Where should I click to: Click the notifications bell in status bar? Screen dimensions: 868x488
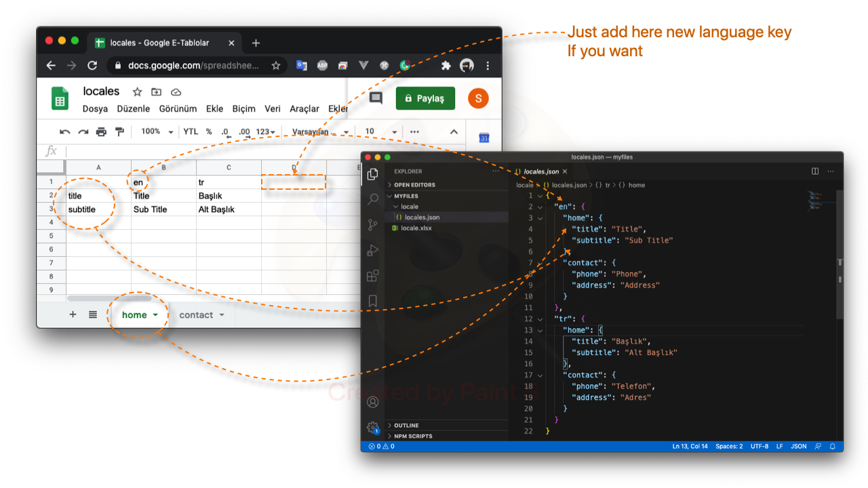pos(832,447)
